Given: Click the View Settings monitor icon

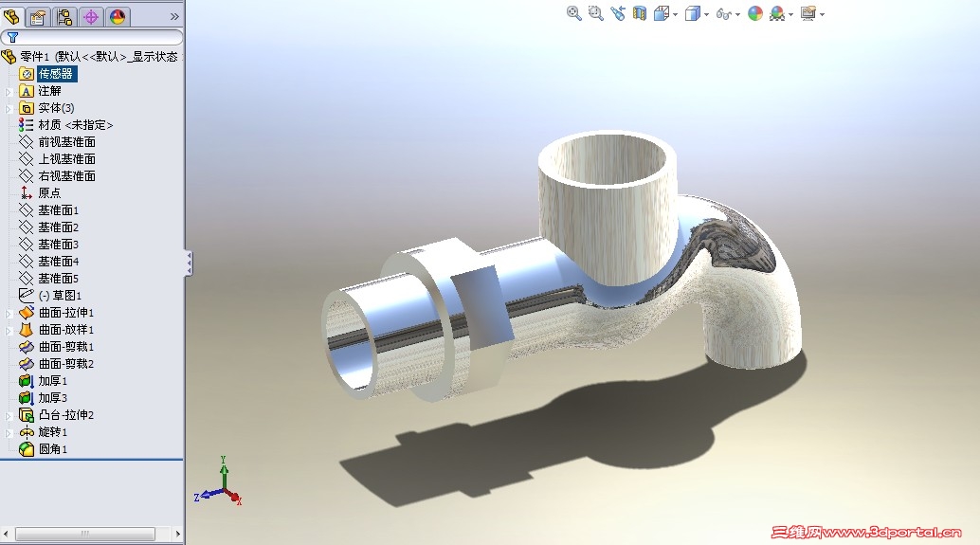Looking at the screenshot, I should (808, 13).
